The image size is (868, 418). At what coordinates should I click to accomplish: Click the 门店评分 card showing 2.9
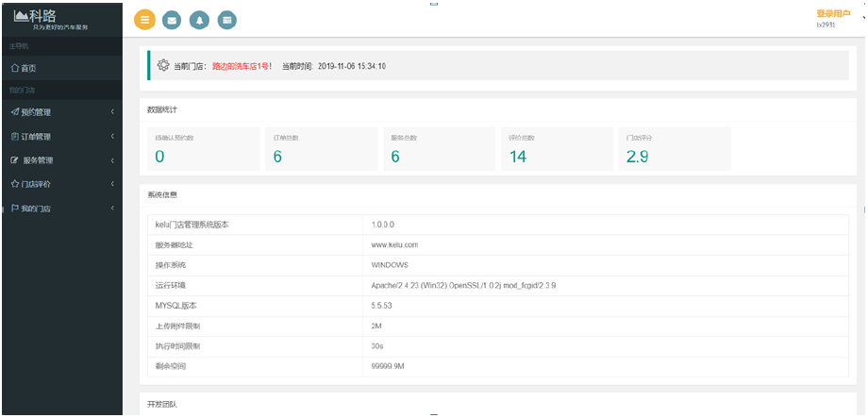(x=674, y=149)
